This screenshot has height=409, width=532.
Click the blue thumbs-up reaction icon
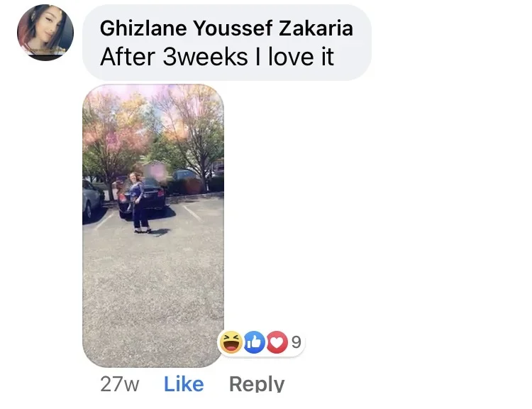[255, 342]
